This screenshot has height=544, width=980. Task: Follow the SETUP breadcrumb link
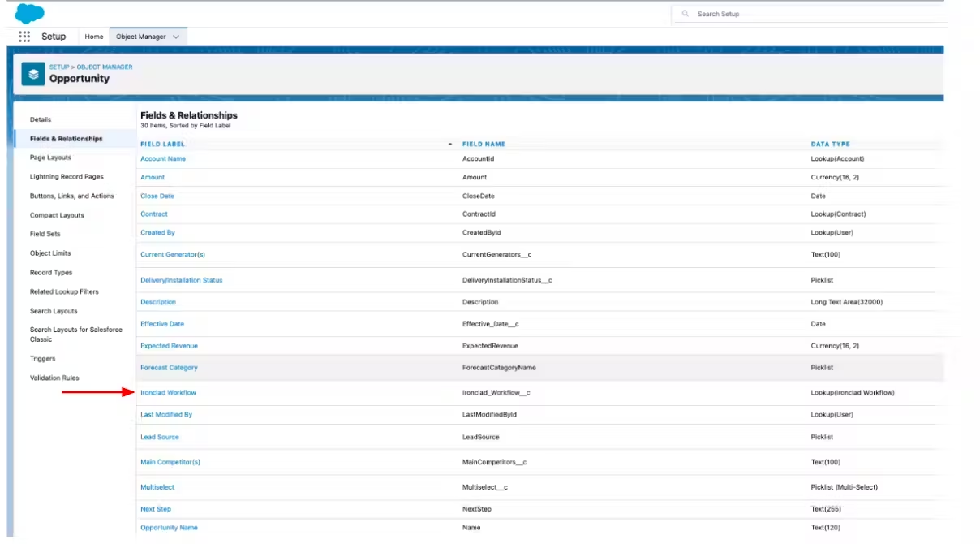(x=58, y=67)
